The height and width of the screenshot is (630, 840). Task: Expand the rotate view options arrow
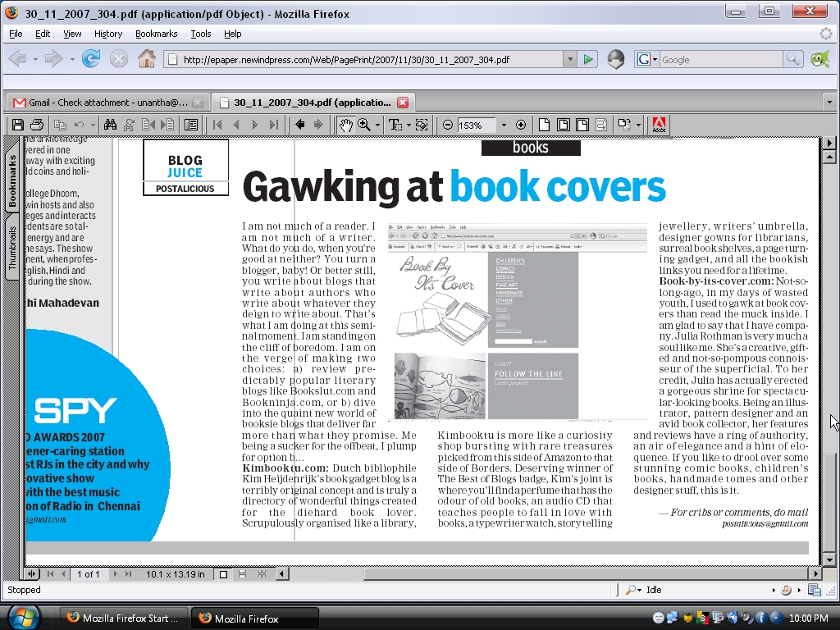[638, 126]
